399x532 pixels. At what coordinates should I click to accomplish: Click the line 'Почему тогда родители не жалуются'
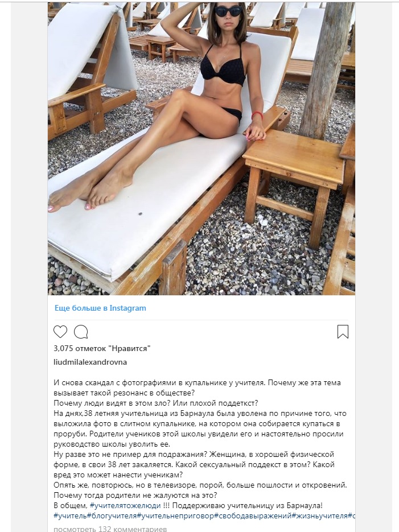(135, 495)
